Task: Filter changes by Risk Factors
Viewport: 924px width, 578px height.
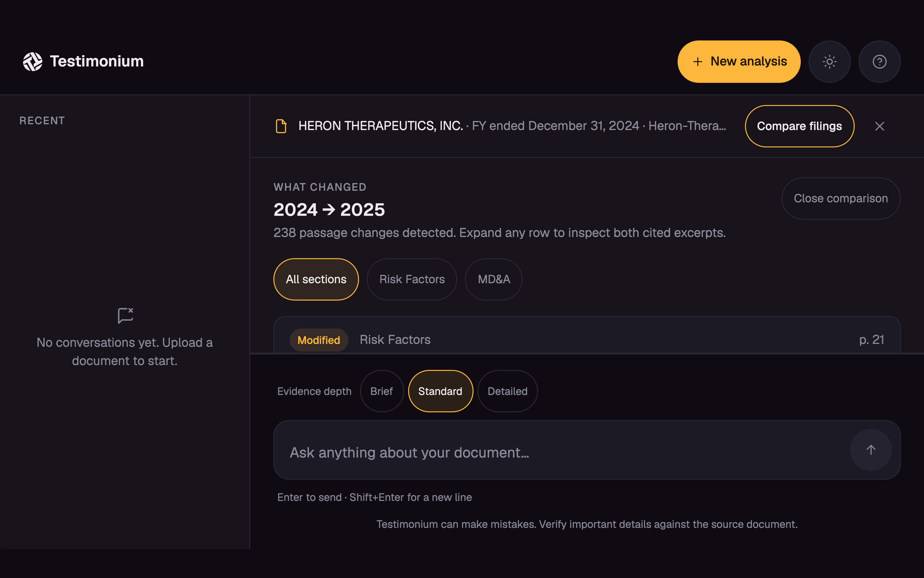Action: [412, 279]
